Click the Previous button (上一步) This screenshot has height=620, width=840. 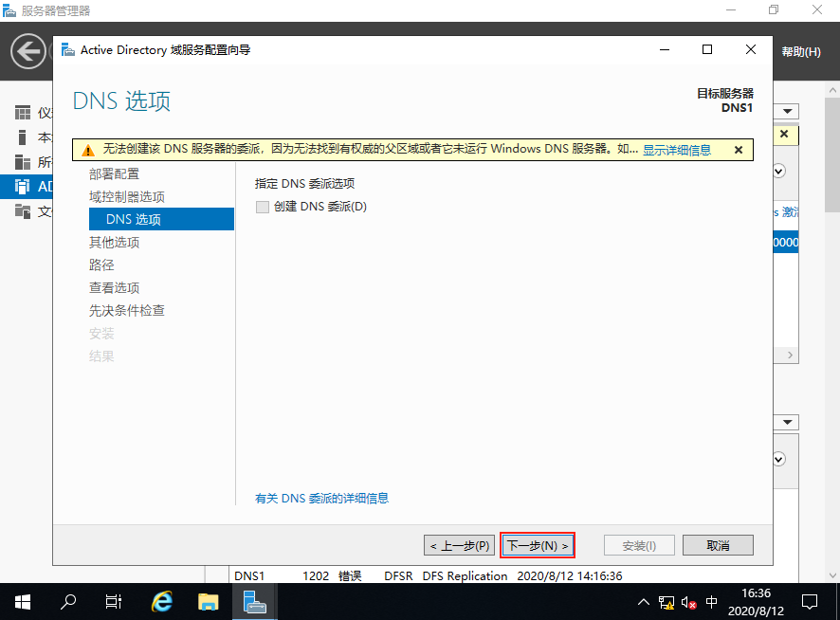pos(460,545)
